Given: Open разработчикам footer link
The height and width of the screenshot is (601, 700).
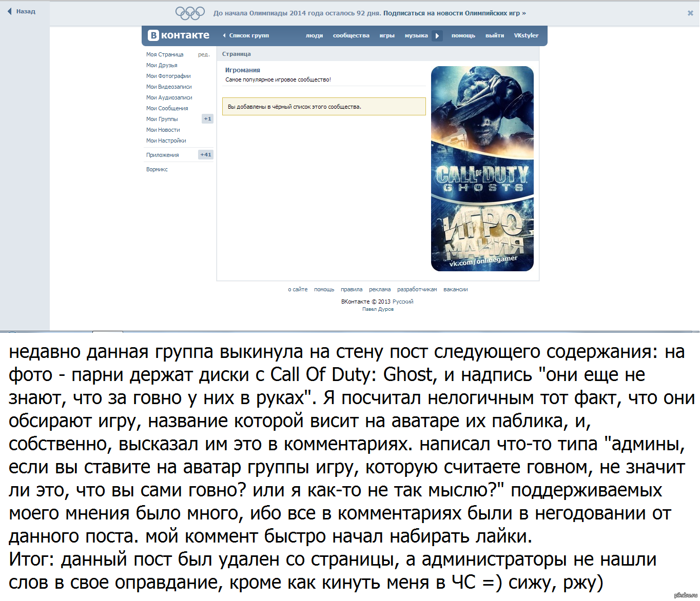Looking at the screenshot, I should [x=417, y=289].
